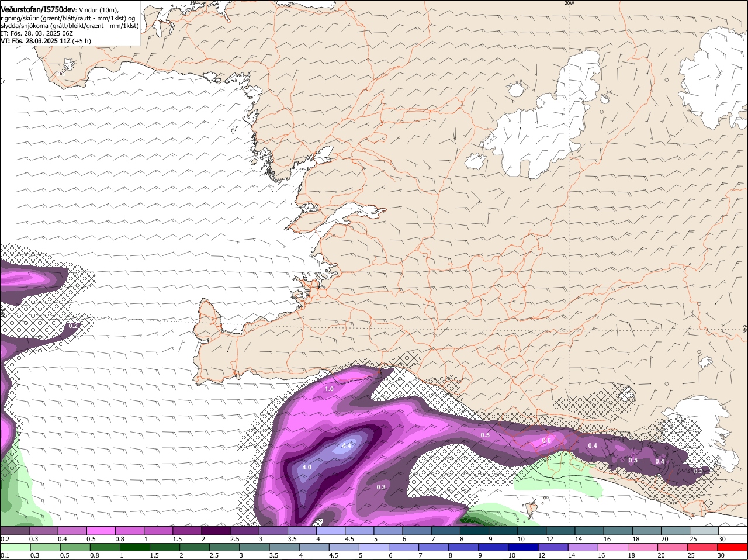The height and width of the screenshot is (560, 748).
Task: Click the 'slydda/snjókoma (grátt/bleikt/grænt' legend description line
Action: [70, 26]
